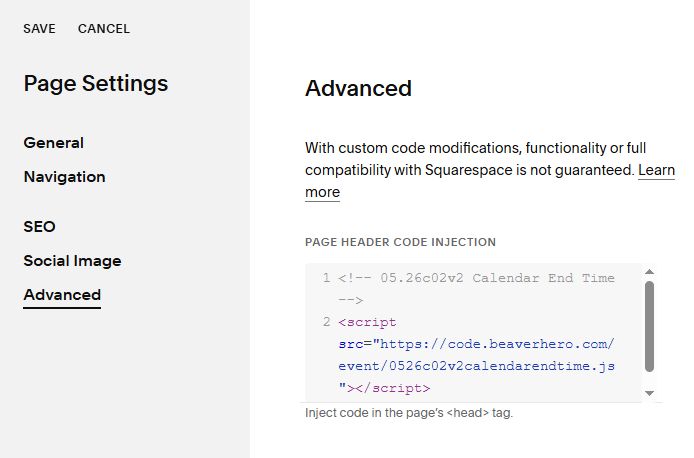Select the Social Image tab
Viewport: 694px width, 458px height.
(x=72, y=261)
